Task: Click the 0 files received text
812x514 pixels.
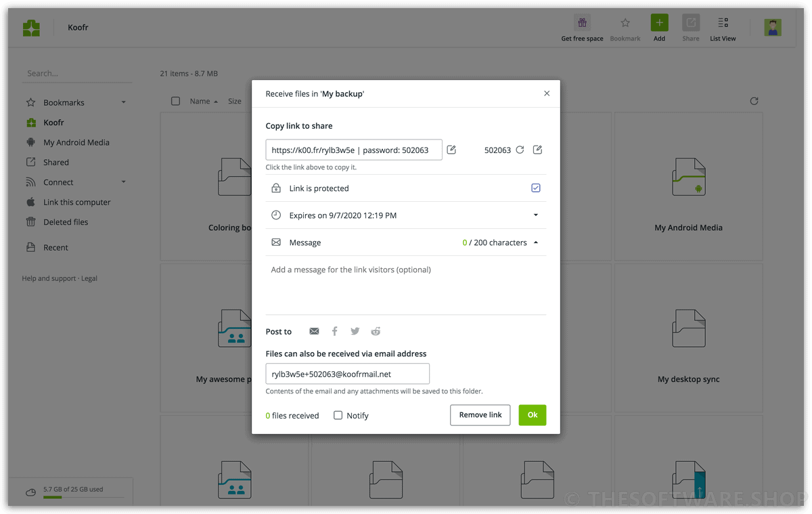Action: 292,416
